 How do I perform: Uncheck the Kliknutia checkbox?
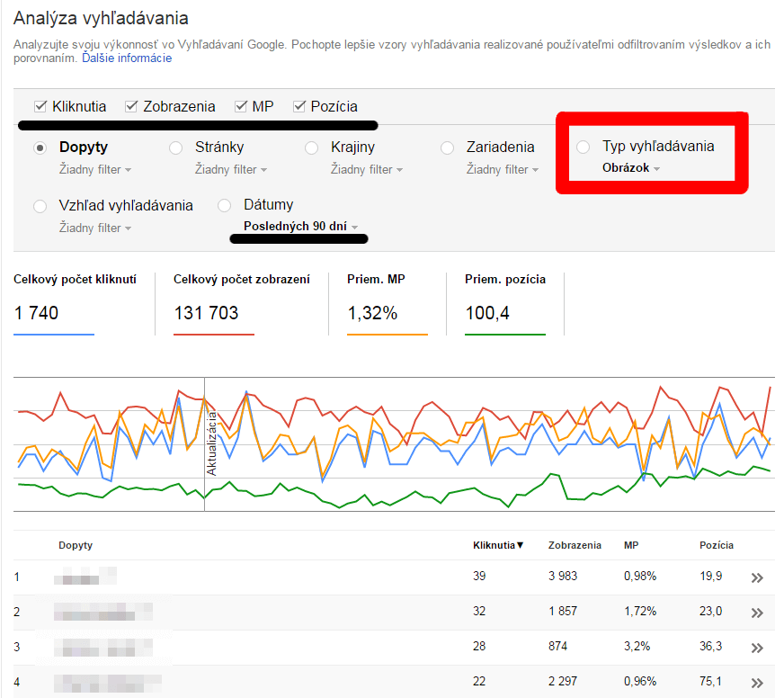(40, 106)
